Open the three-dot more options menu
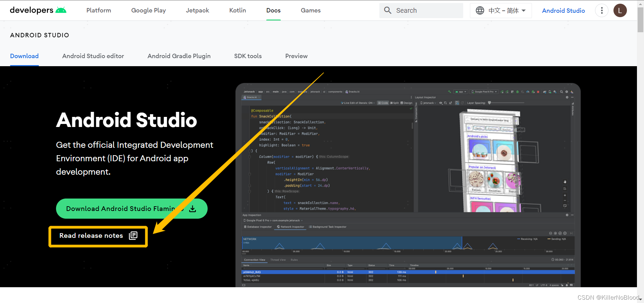The width and height of the screenshot is (644, 303). [602, 10]
